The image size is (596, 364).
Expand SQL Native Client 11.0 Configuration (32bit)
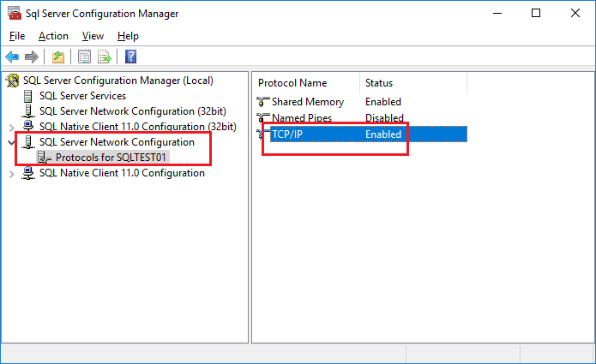(x=11, y=127)
